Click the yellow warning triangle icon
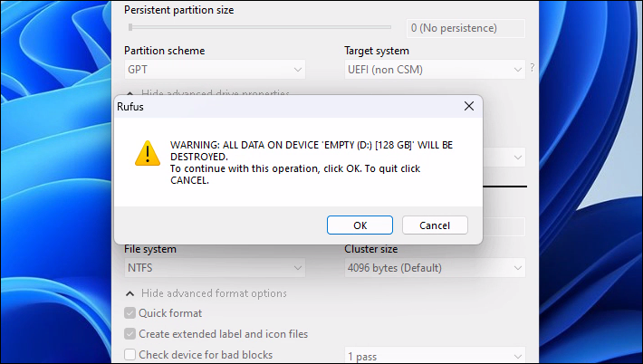The width and height of the screenshot is (643, 364). pos(148,154)
